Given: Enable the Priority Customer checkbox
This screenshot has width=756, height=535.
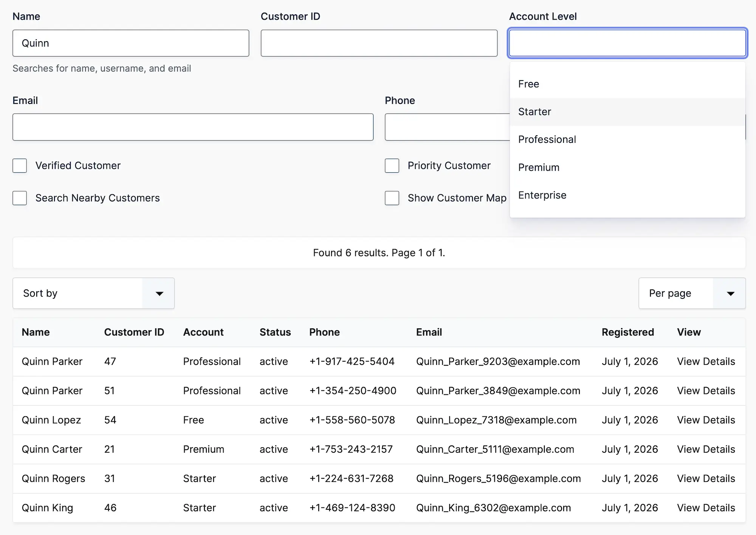Looking at the screenshot, I should (392, 165).
